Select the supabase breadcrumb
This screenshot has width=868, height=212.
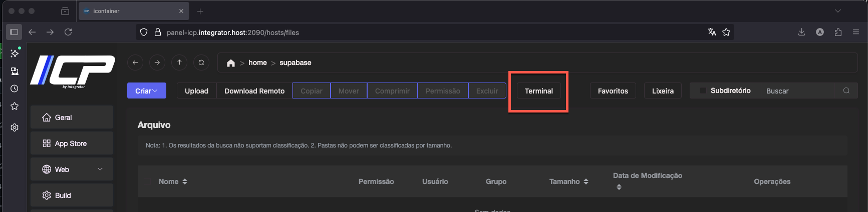(x=295, y=62)
